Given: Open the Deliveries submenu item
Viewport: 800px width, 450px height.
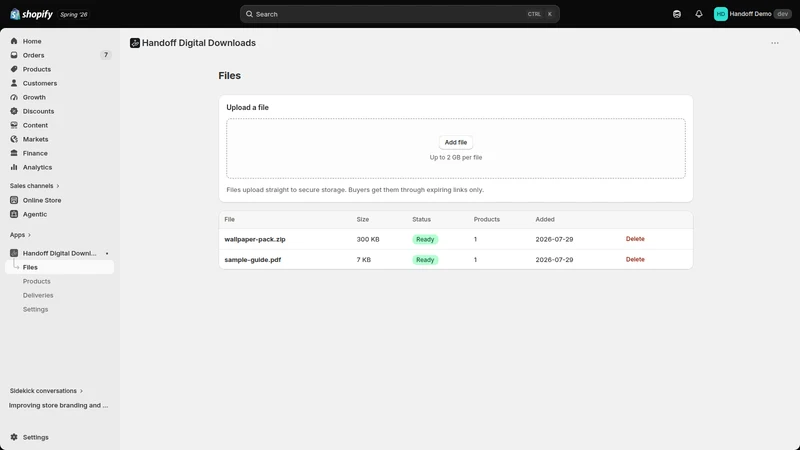Looking at the screenshot, I should [38, 295].
